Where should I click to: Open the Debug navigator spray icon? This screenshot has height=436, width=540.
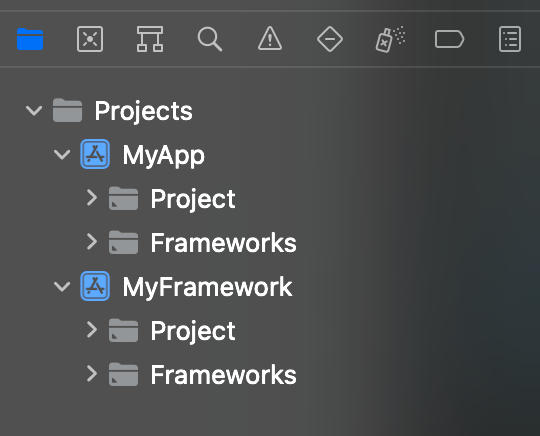(x=390, y=39)
